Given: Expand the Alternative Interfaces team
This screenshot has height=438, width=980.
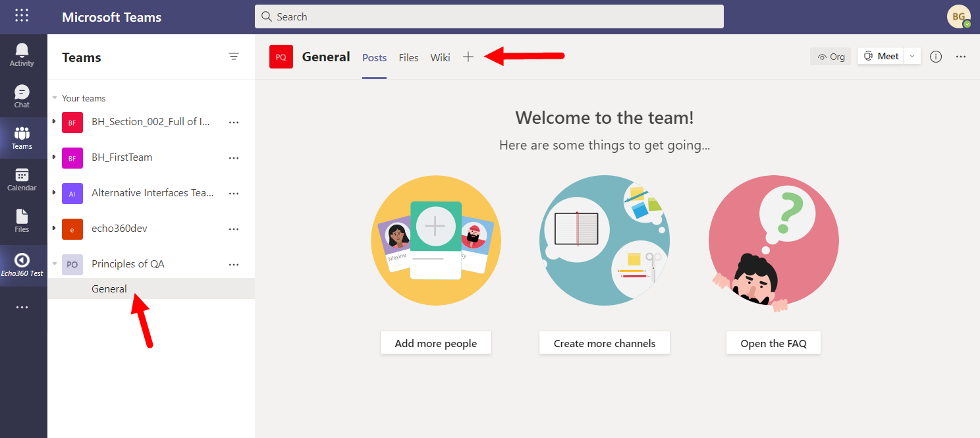Looking at the screenshot, I should 54,192.
